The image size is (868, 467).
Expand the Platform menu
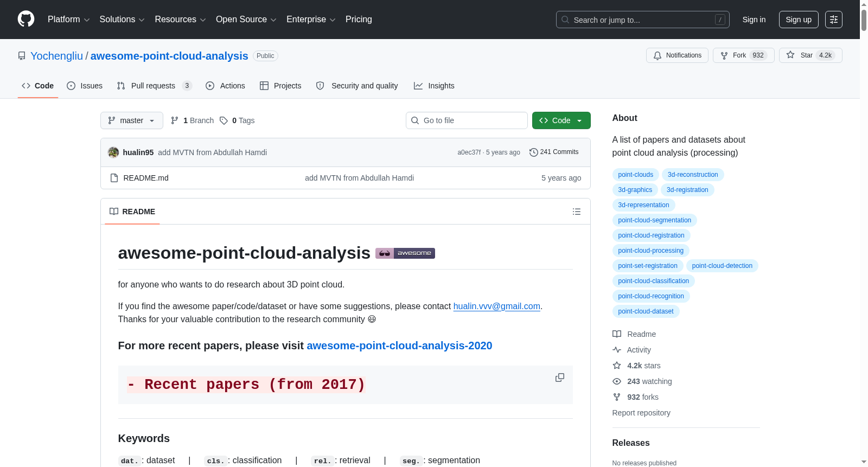coord(69,20)
